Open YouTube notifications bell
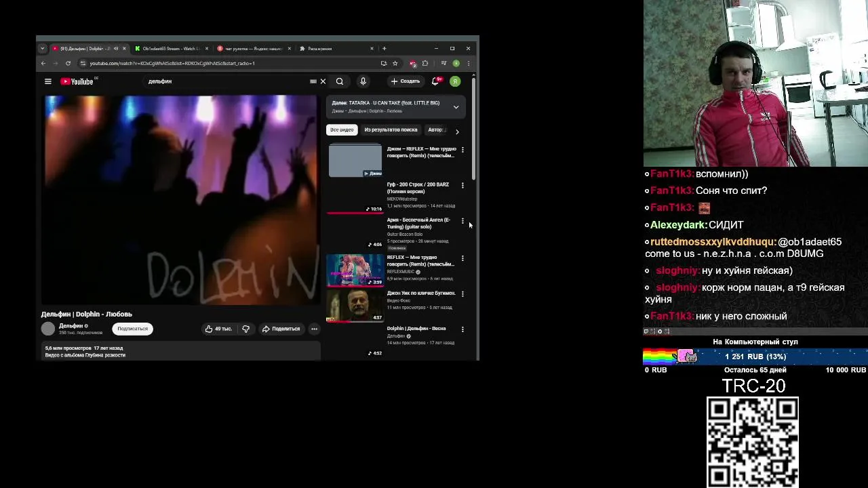Screen dimensions: 868x488 [x=435, y=81]
